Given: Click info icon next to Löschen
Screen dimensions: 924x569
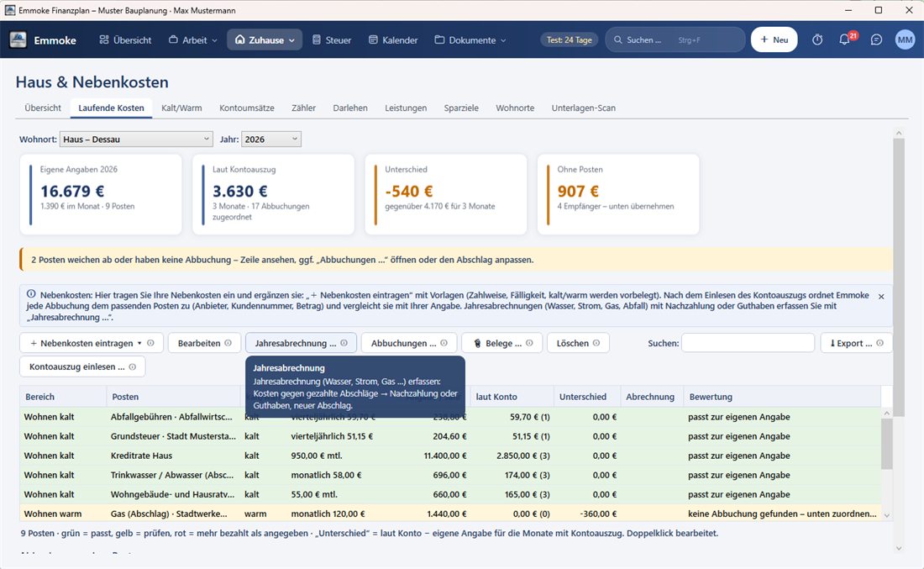Looking at the screenshot, I should pyautogui.click(x=596, y=343).
